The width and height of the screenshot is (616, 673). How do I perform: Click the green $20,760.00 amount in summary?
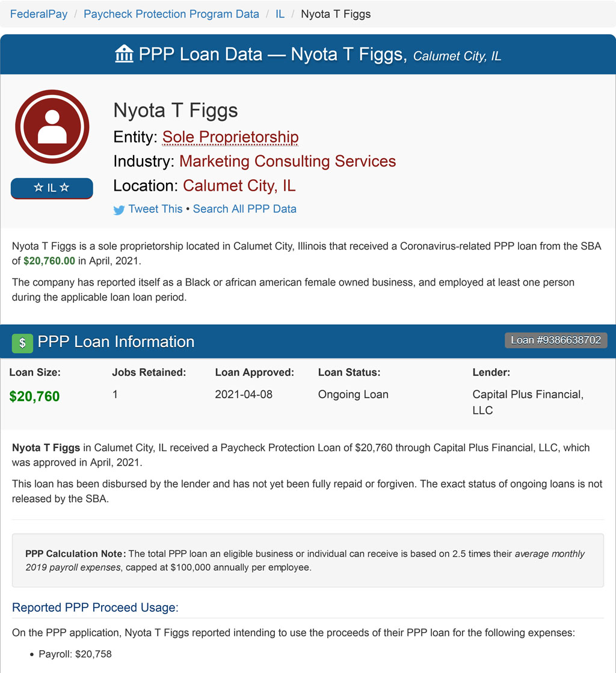49,261
